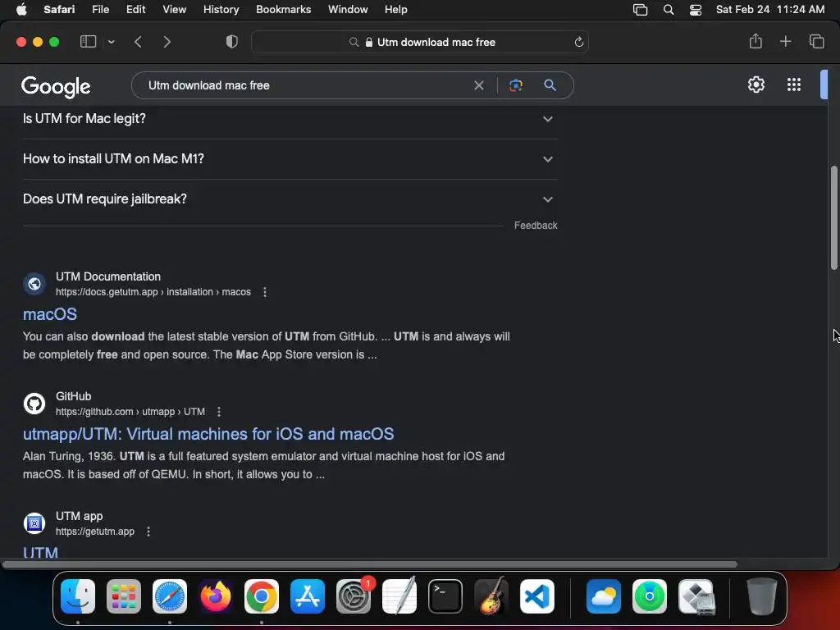The image size is (840, 630).
Task: Go forward to the next page
Action: click(x=167, y=42)
